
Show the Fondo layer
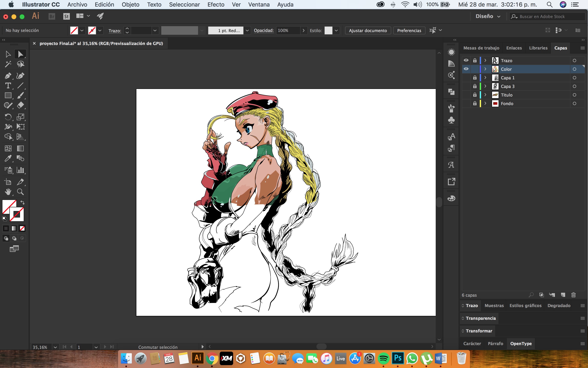pyautogui.click(x=466, y=103)
